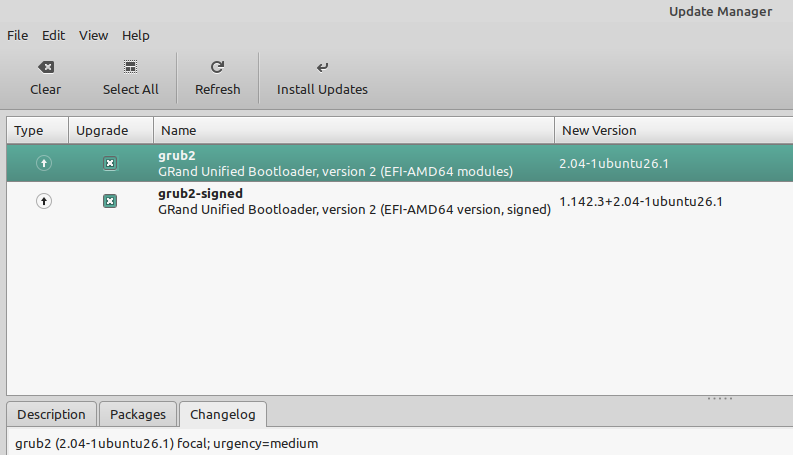
Task: Uncheck the grub2-signed upgrade checkbox
Action: click(110, 201)
